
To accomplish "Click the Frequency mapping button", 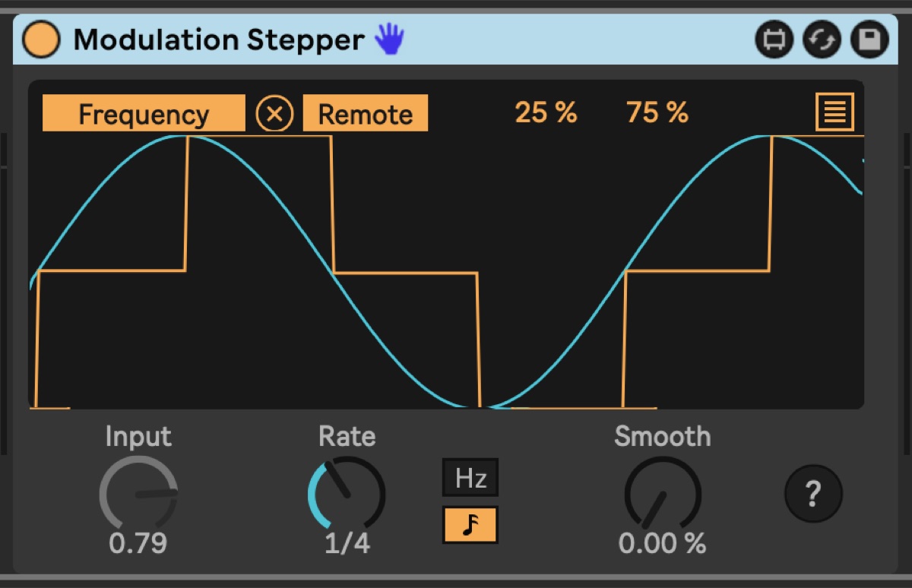I will [144, 114].
